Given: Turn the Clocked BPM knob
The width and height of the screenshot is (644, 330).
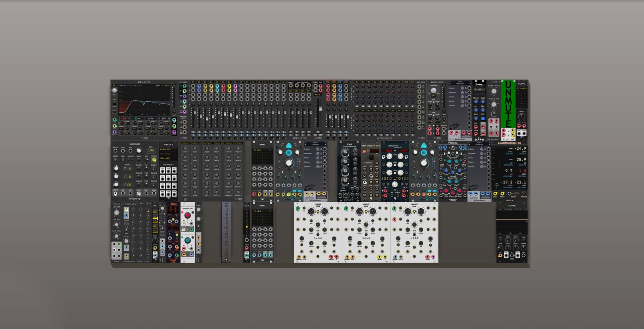Looking at the screenshot, I should (x=139, y=151).
